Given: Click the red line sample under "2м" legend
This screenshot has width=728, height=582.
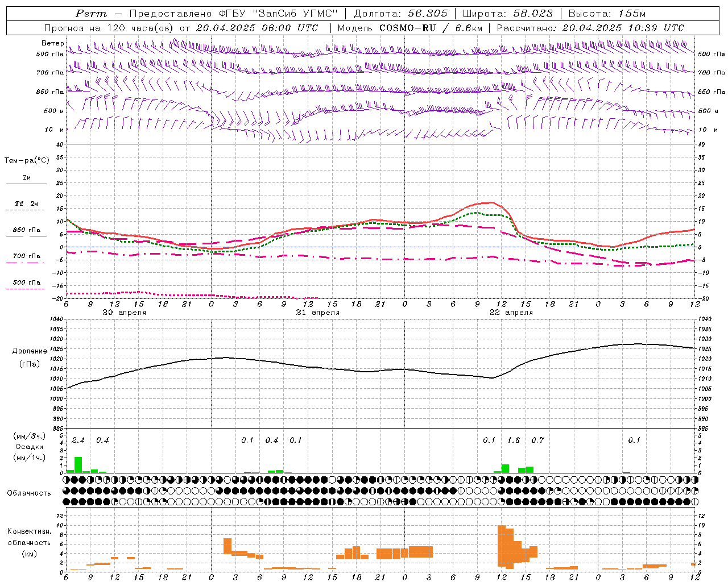Looking at the screenshot, I should [x=26, y=184].
